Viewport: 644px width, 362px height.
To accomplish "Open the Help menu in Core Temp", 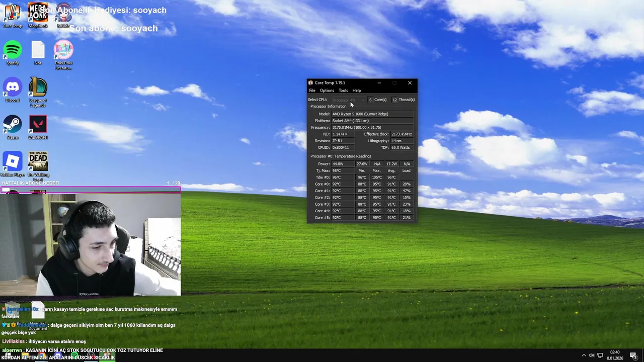I will pos(356,90).
